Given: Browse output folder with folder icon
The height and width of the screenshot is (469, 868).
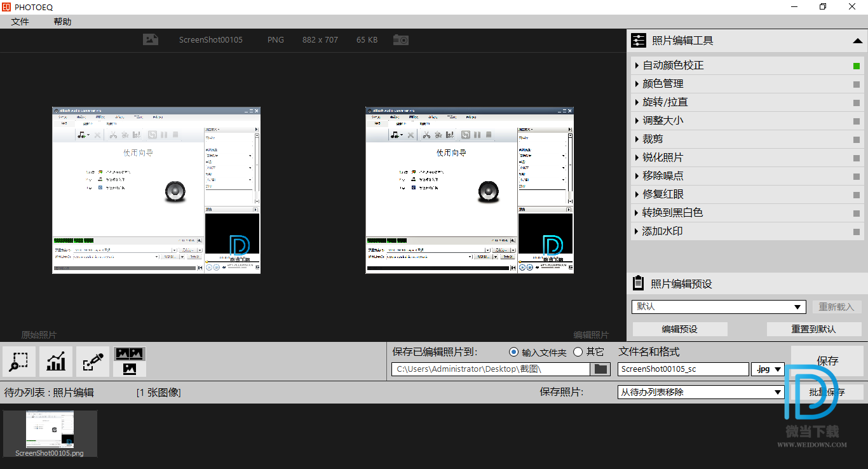Looking at the screenshot, I should [600, 369].
